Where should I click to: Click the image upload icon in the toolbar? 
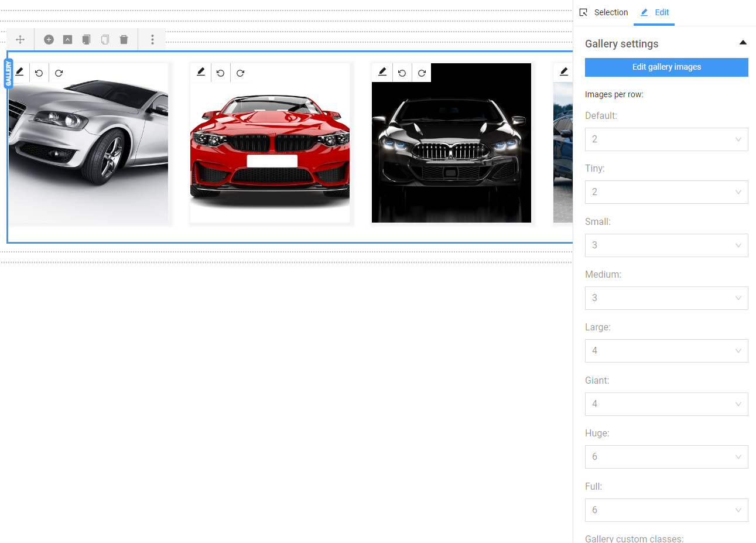pos(67,39)
